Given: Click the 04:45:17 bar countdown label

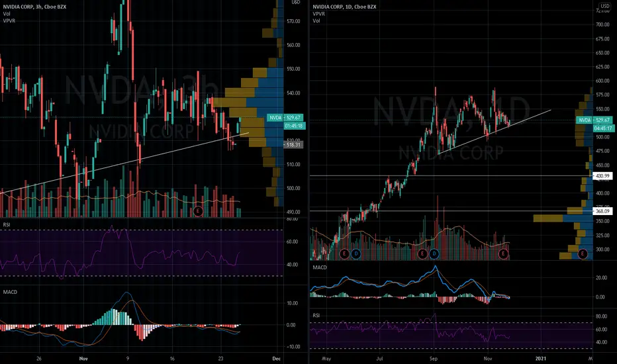Looking at the screenshot, I should pyautogui.click(x=603, y=128).
